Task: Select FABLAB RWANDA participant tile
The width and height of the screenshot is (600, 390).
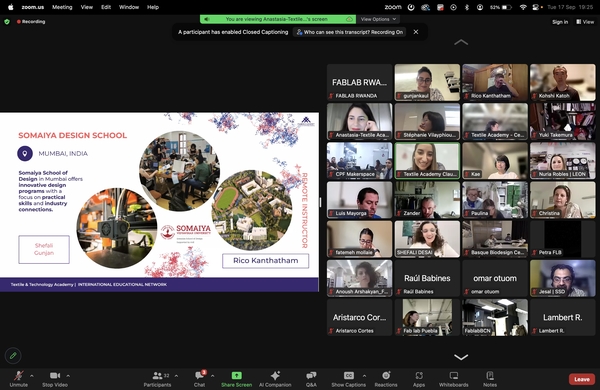Action: click(x=360, y=82)
